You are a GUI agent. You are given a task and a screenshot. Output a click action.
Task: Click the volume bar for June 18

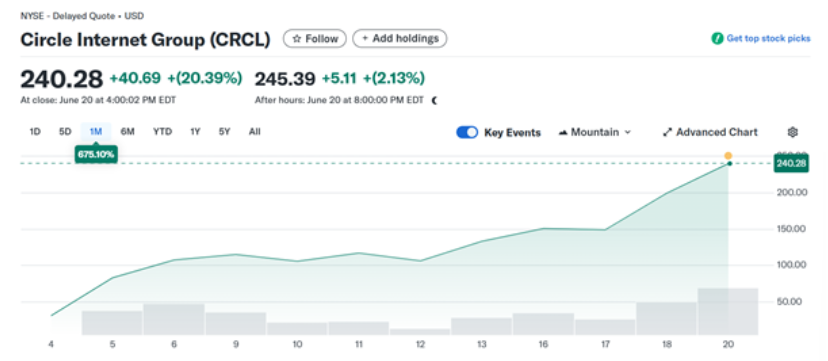pyautogui.click(x=666, y=318)
